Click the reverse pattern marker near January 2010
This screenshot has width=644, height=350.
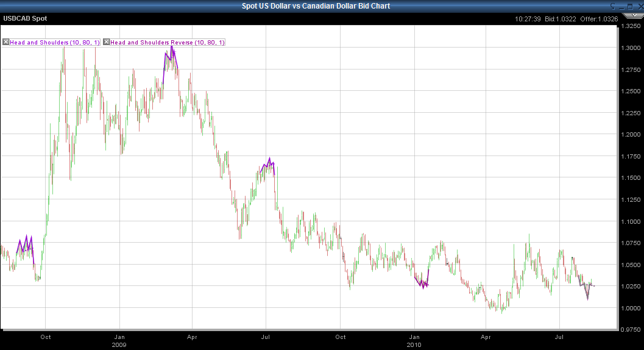pyautogui.click(x=422, y=280)
